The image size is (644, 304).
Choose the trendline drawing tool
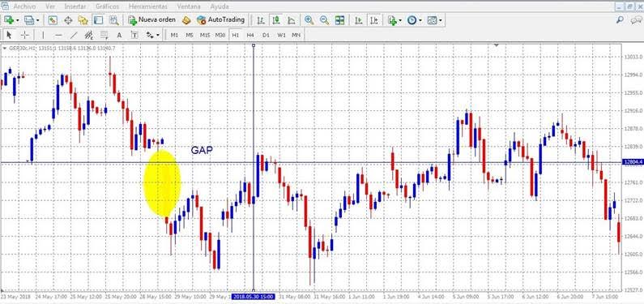74,35
